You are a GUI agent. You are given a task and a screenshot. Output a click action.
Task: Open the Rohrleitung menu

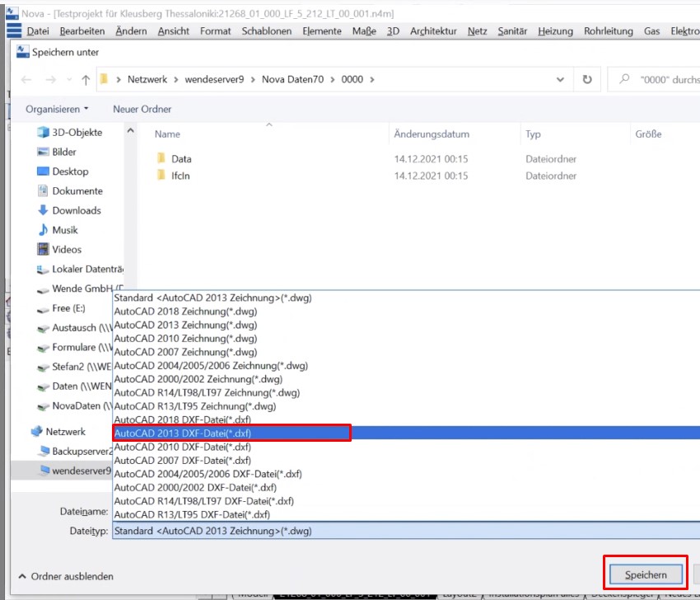coord(609,31)
